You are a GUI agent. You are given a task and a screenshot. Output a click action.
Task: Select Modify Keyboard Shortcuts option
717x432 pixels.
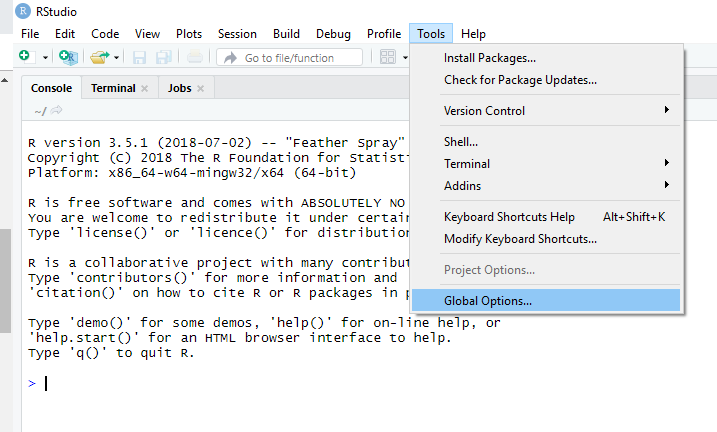point(520,239)
